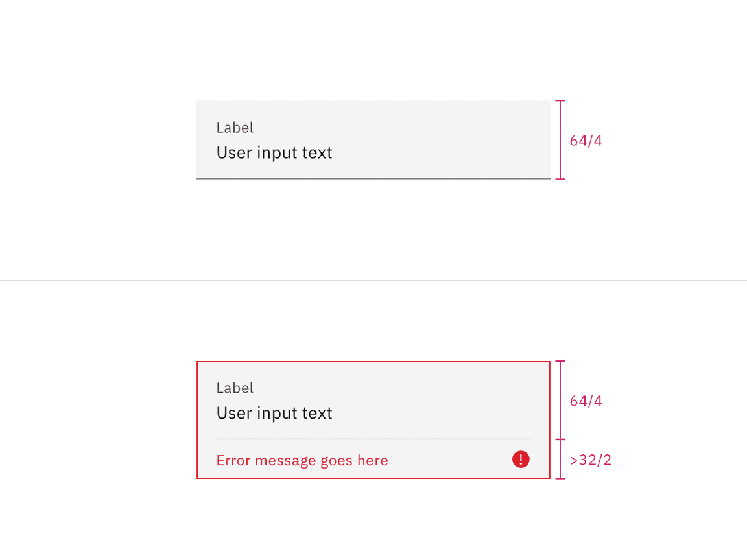Click the pink measurement bracket line
The width and height of the screenshot is (747, 560).
point(559,140)
